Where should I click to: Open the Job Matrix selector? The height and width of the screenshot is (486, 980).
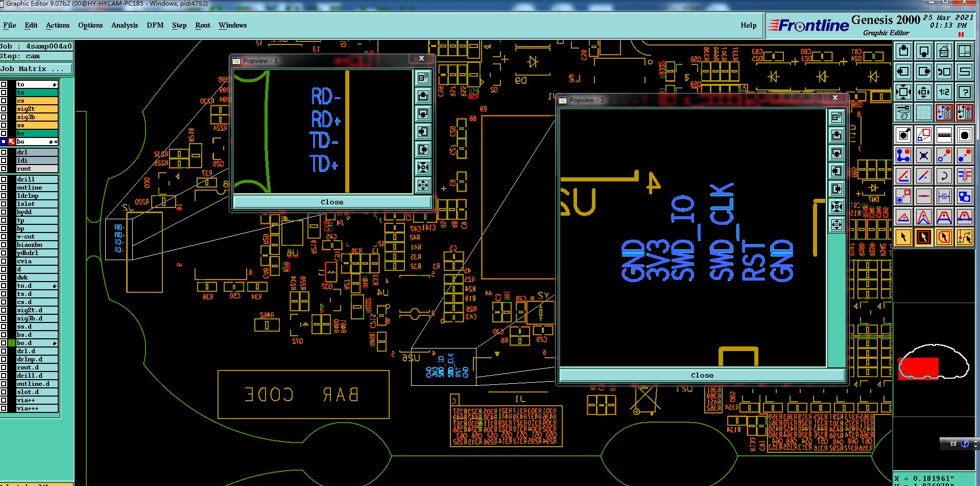(36, 68)
